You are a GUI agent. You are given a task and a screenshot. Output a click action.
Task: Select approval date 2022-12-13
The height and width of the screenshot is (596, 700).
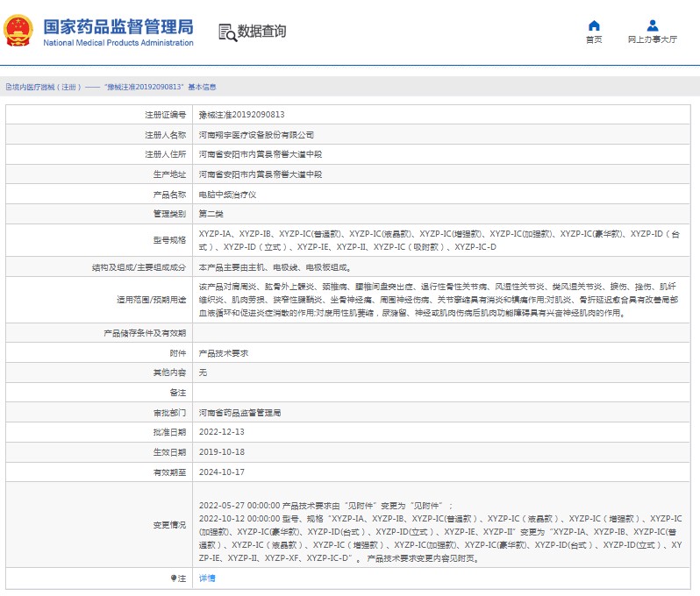click(221, 432)
